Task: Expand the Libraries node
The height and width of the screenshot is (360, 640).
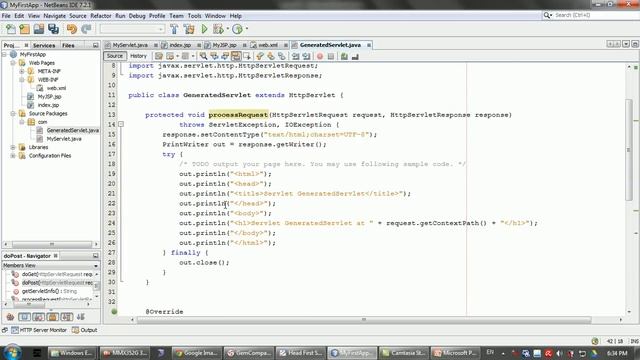Action: 13,147
